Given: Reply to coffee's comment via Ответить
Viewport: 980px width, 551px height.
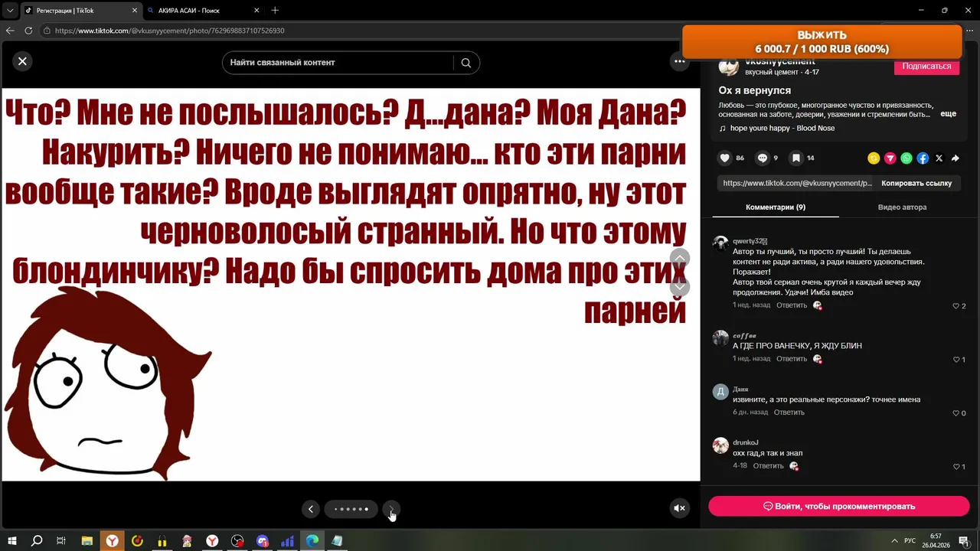Looking at the screenshot, I should 792,359.
